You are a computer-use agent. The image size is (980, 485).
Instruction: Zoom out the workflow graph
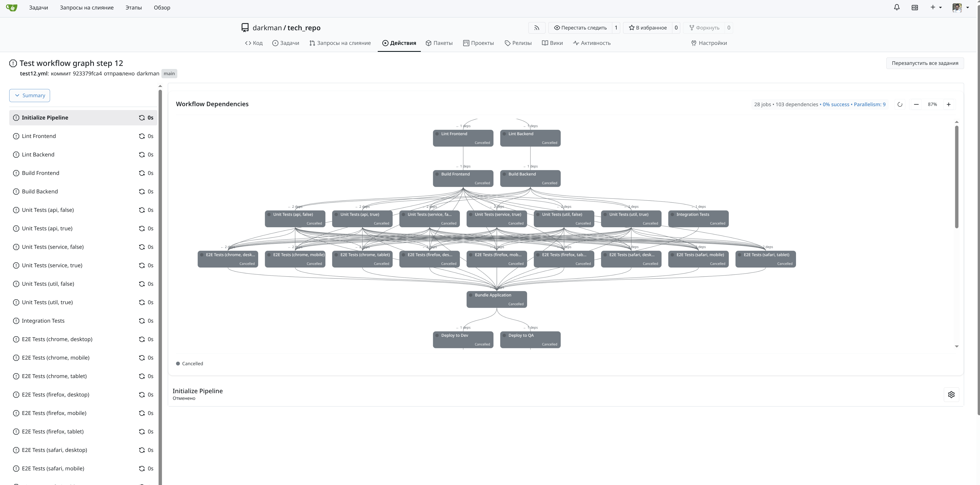pyautogui.click(x=916, y=105)
